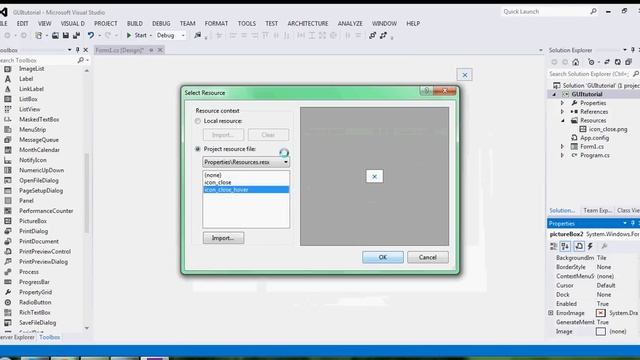Expand the ErrorImage property
Viewport: 640px width, 360px height.
coord(551,313)
